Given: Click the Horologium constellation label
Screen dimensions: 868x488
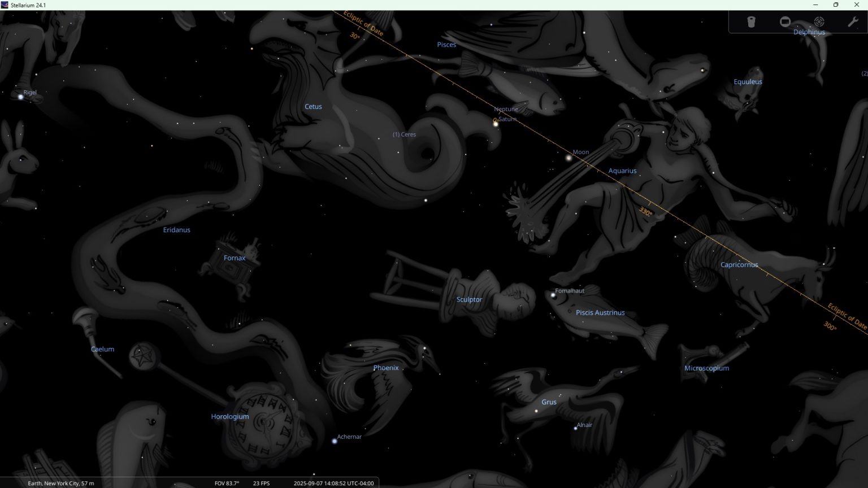Looking at the screenshot, I should (230, 417).
